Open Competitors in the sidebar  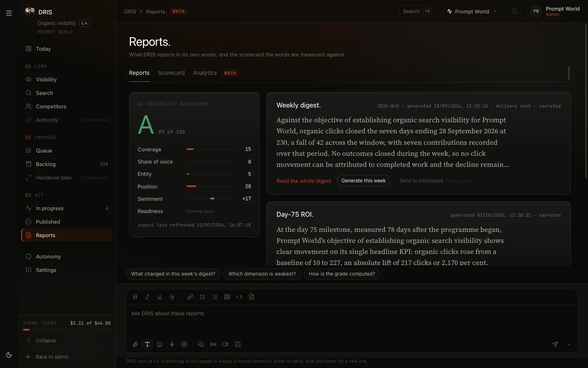tap(67, 106)
